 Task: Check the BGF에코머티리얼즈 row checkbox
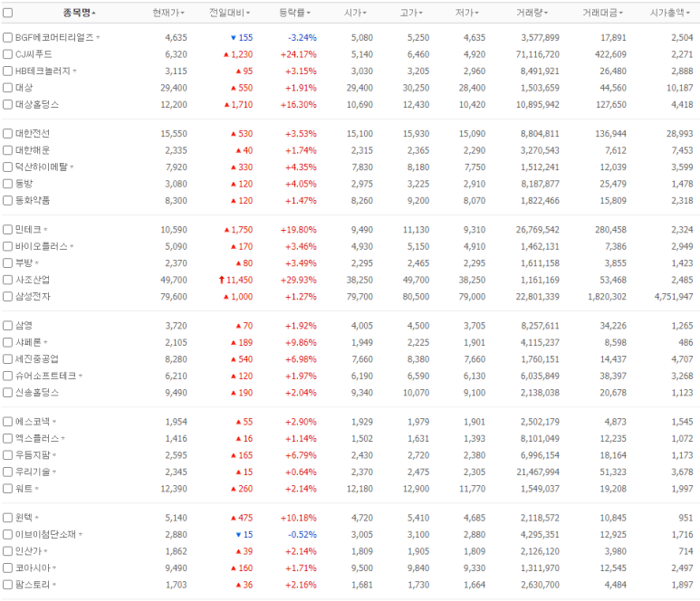7,37
